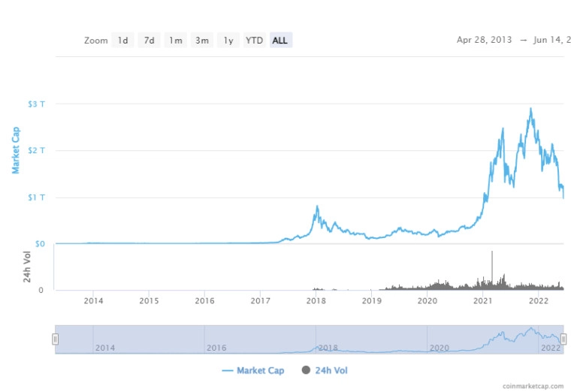Edit the Apr 28, 2013 start date
Image resolution: width=571 pixels, height=392 pixels.
tap(484, 41)
